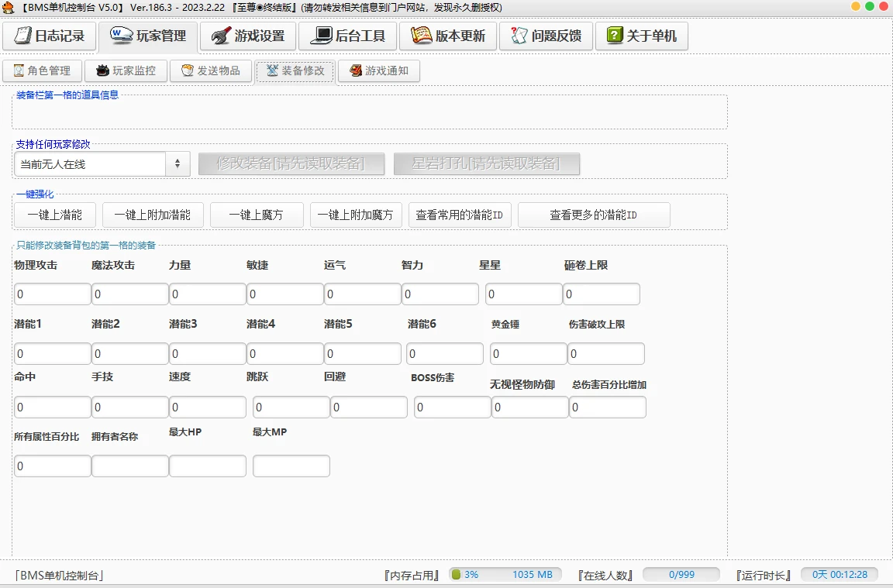
Task: Click 查看常用的潜能ID button
Action: [x=460, y=215]
